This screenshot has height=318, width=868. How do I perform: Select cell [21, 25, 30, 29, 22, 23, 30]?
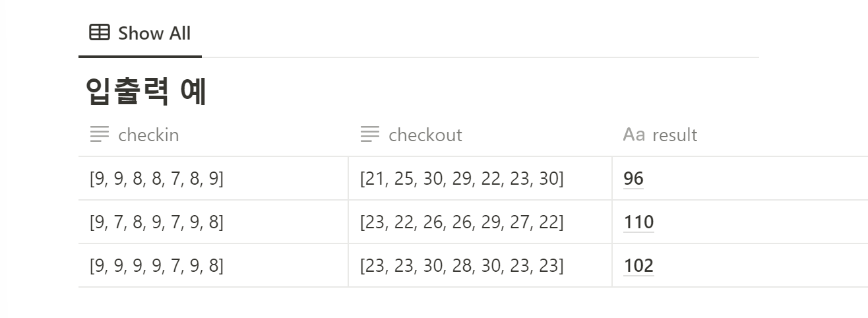click(x=480, y=179)
